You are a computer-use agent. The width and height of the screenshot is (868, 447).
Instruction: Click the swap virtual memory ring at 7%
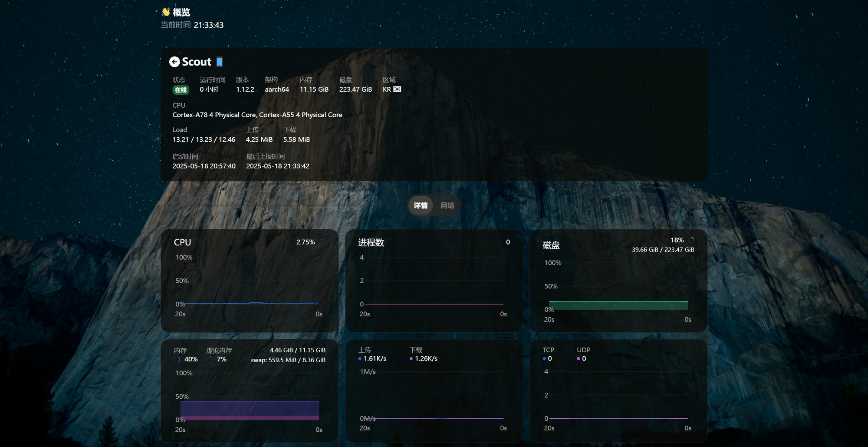210,359
